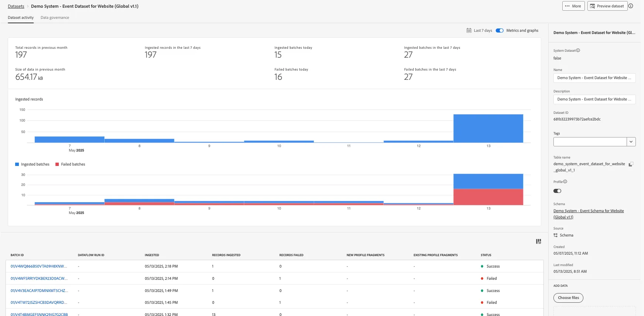
Task: Click the Dataflow Run ID column header
Action: coord(91,255)
